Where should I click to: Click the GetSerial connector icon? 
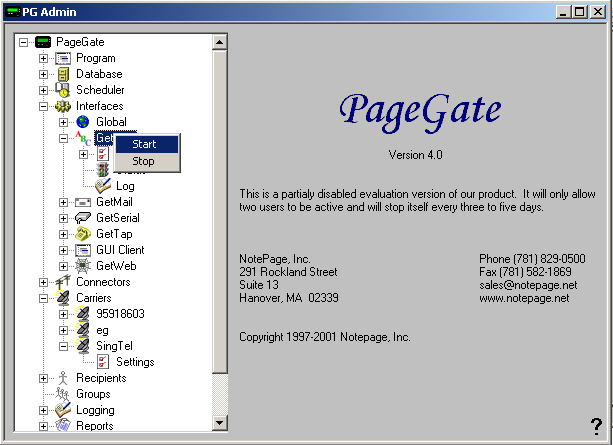click(x=83, y=218)
